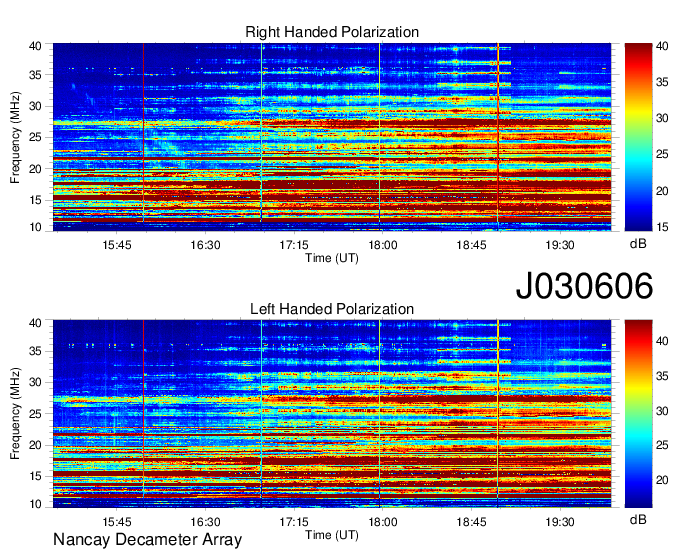
Task: Click the 19:30 tick label of top plot
Action: pos(560,245)
